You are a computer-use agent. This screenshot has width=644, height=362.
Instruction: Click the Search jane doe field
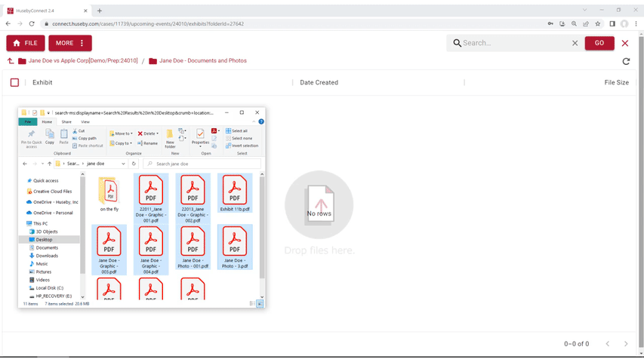click(202, 164)
